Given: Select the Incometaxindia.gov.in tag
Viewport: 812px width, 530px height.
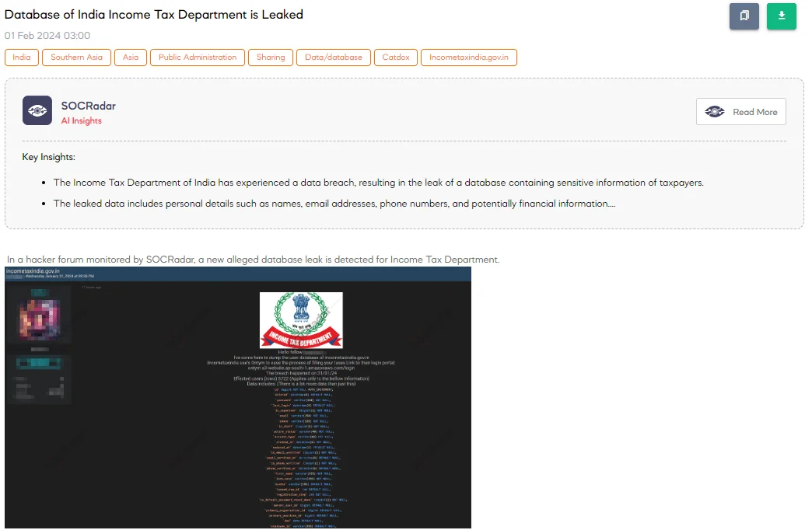Looking at the screenshot, I should [x=469, y=58].
